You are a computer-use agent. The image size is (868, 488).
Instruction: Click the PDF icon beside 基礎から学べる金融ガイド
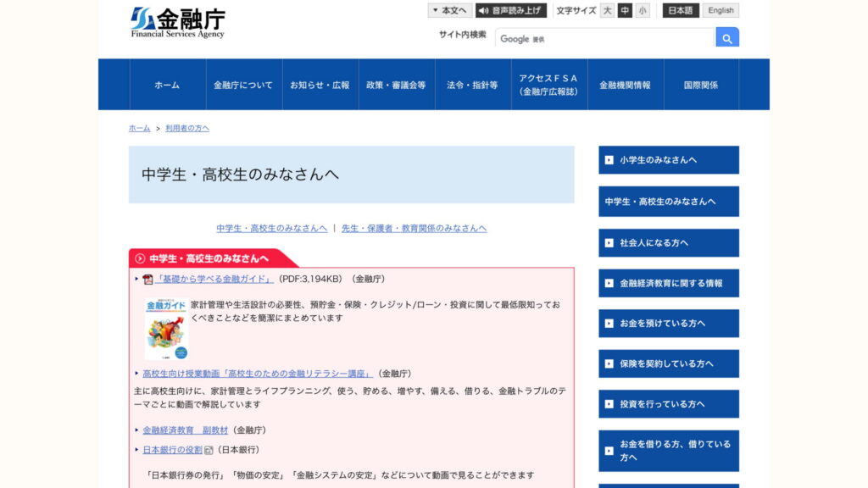147,279
